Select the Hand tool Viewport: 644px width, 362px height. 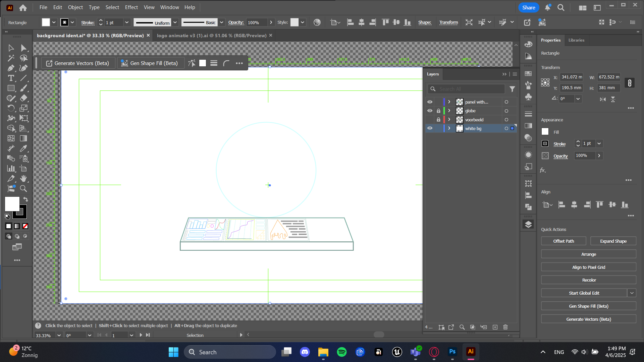point(23,179)
